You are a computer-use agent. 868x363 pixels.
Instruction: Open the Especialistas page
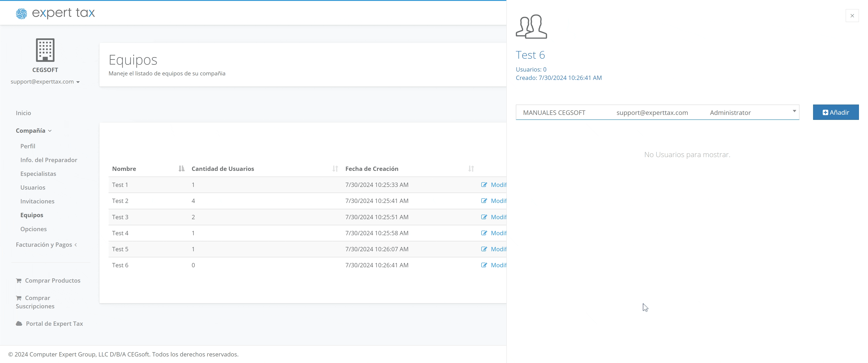(38, 174)
